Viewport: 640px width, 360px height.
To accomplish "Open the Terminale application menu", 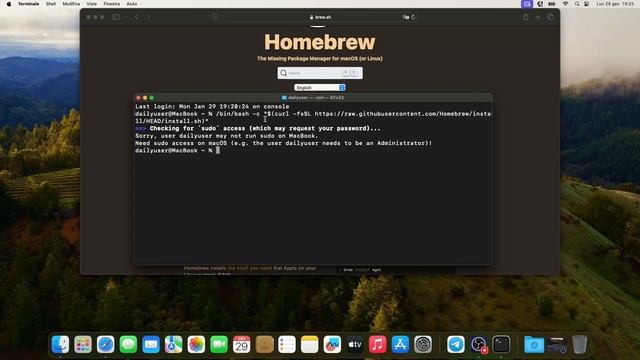I will (29, 4).
